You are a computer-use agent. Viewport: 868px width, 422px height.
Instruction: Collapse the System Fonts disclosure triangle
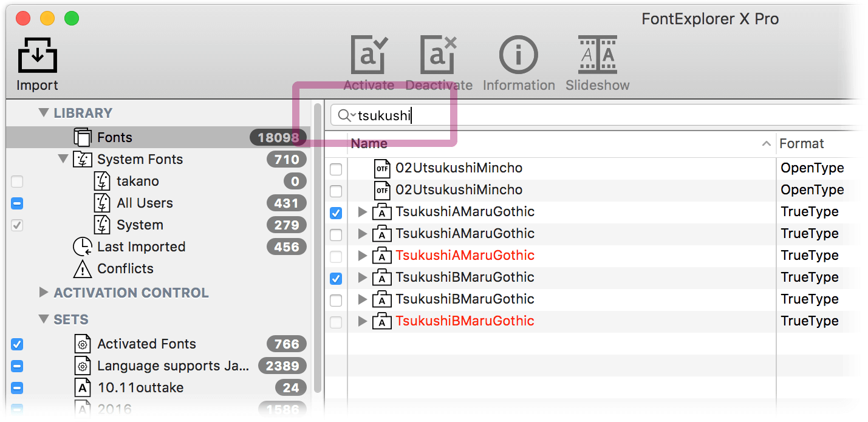pos(63,159)
